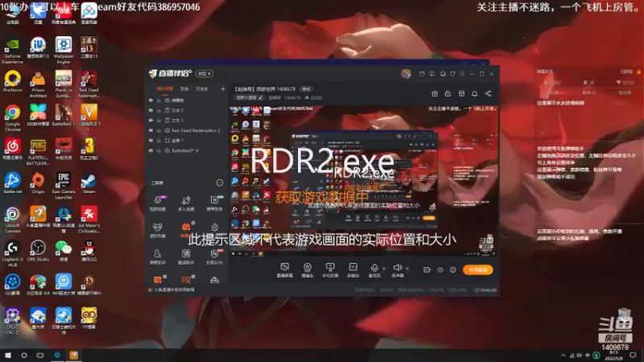Open the orange highlighted toolbox tool

(186, 229)
